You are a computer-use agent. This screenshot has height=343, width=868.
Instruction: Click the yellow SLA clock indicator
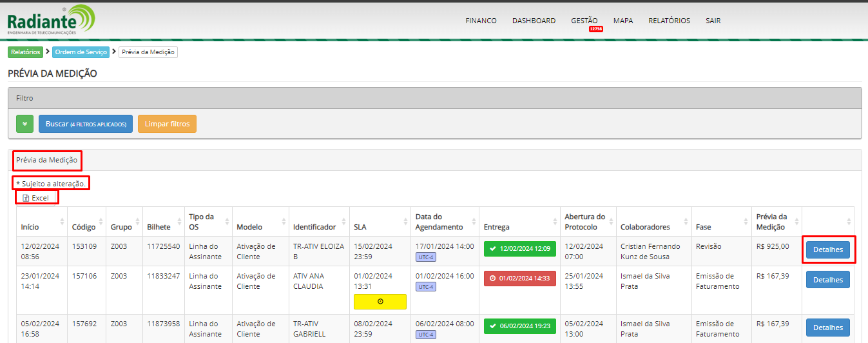click(380, 302)
